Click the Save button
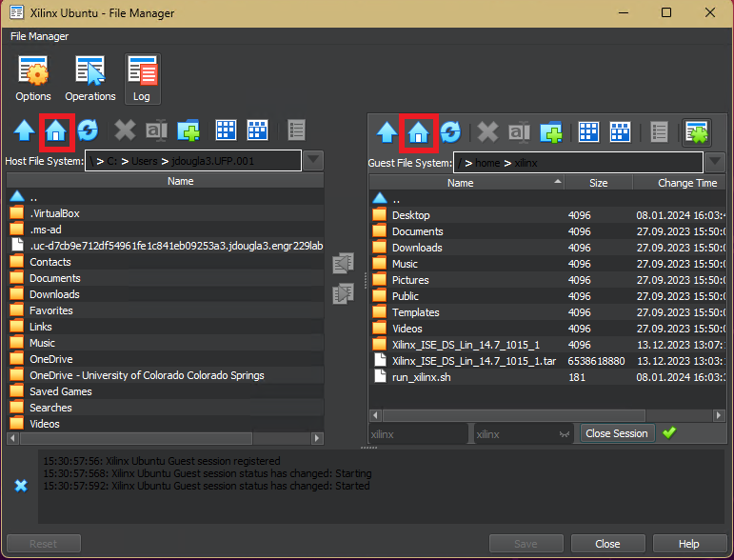The image size is (734, 560). pos(526,544)
